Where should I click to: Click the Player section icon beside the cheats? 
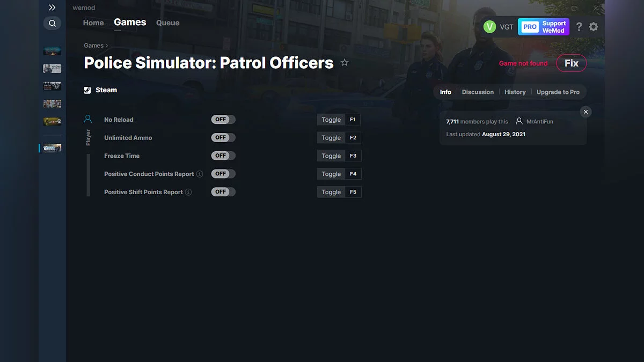click(x=87, y=119)
